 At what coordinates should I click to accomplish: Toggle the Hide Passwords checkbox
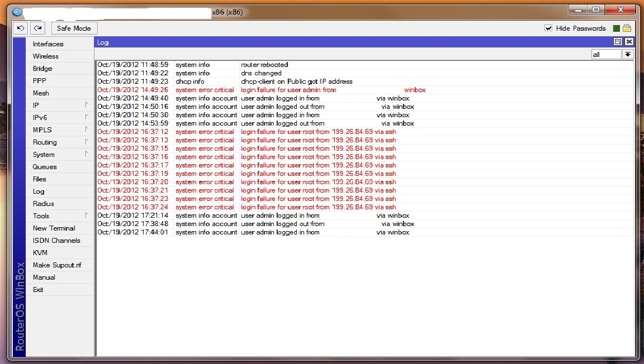click(548, 28)
